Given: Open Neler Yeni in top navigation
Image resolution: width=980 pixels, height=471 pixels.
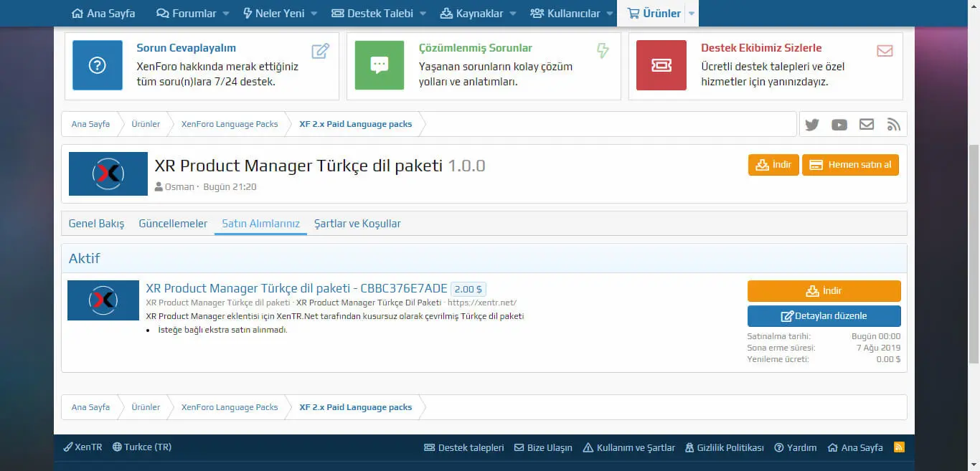Looking at the screenshot, I should [x=275, y=14].
